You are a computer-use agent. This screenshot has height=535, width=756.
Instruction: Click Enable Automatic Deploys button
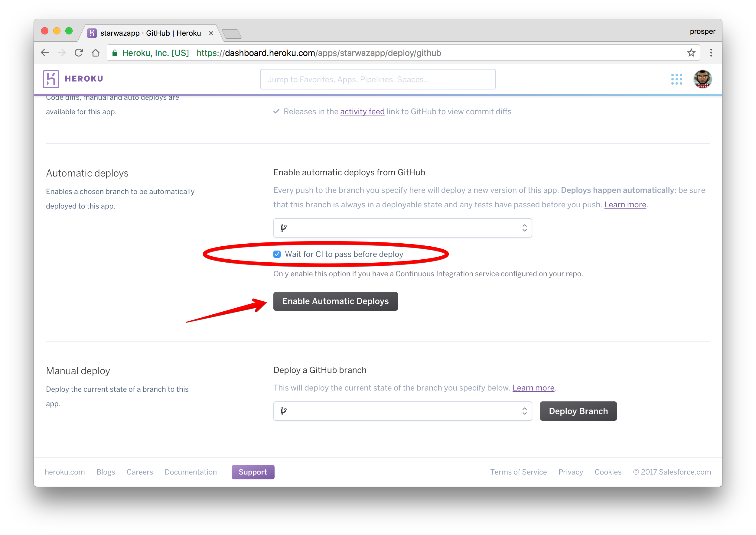[335, 301]
